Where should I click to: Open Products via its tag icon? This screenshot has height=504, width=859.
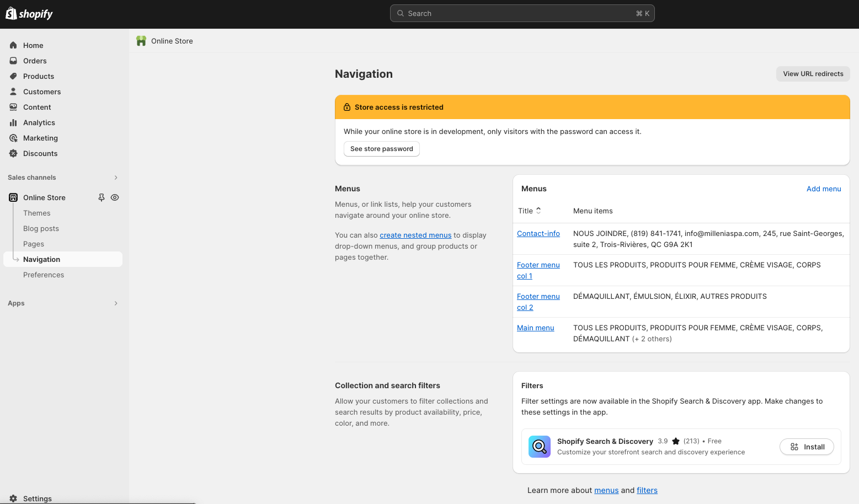point(13,76)
